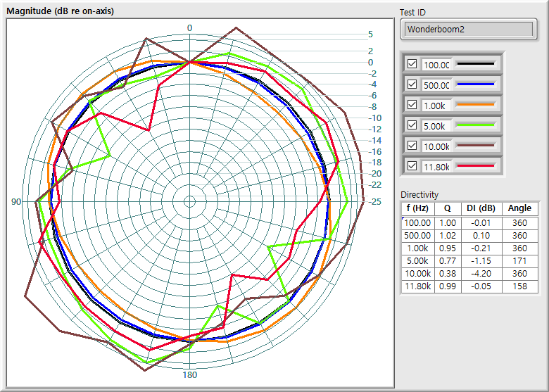Click the DI value -1.15
Screen dimensions: 549x392
coord(481,261)
